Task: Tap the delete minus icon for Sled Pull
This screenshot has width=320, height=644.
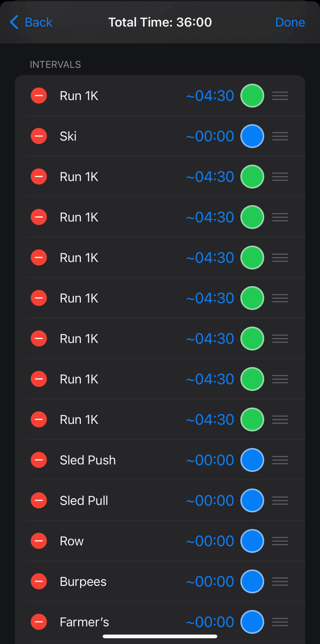Action: tap(39, 500)
